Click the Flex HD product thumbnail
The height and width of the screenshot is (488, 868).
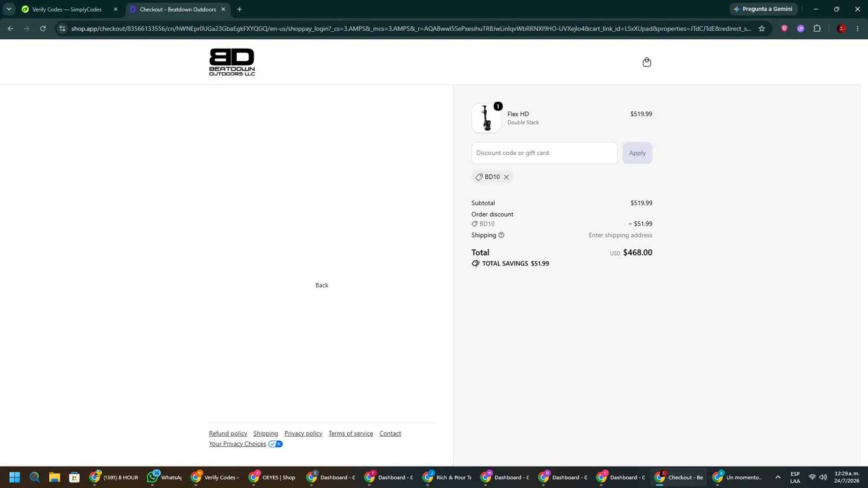[486, 117]
